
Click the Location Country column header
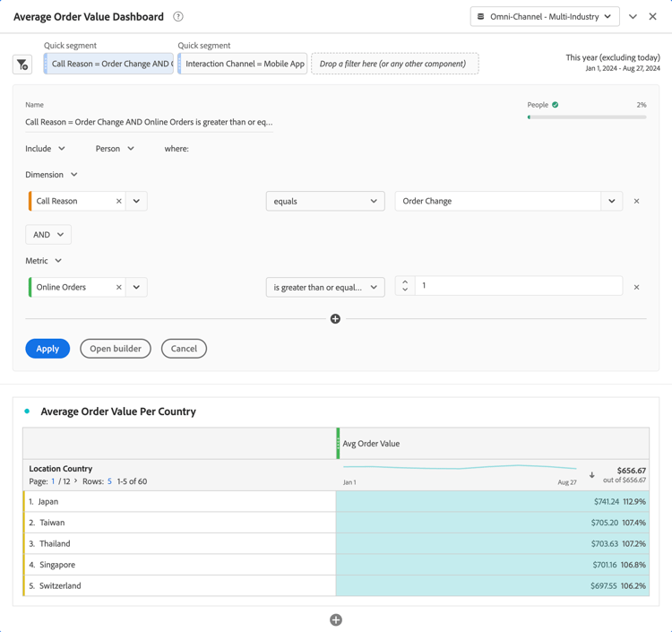61,469
